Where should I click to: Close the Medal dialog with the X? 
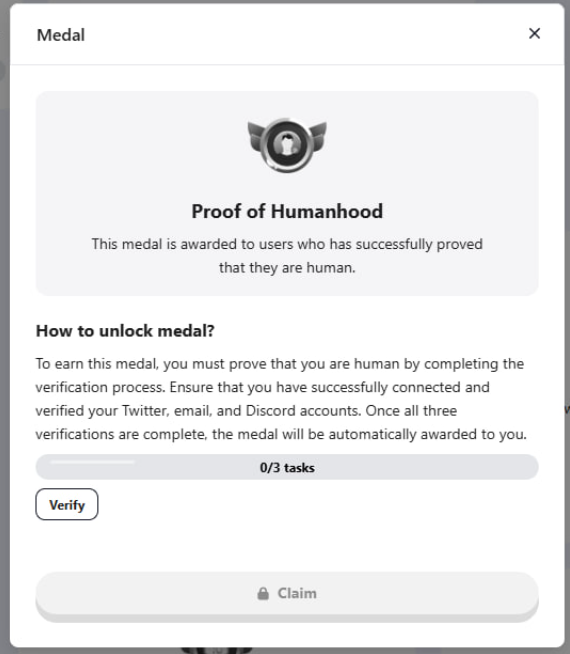tap(534, 33)
